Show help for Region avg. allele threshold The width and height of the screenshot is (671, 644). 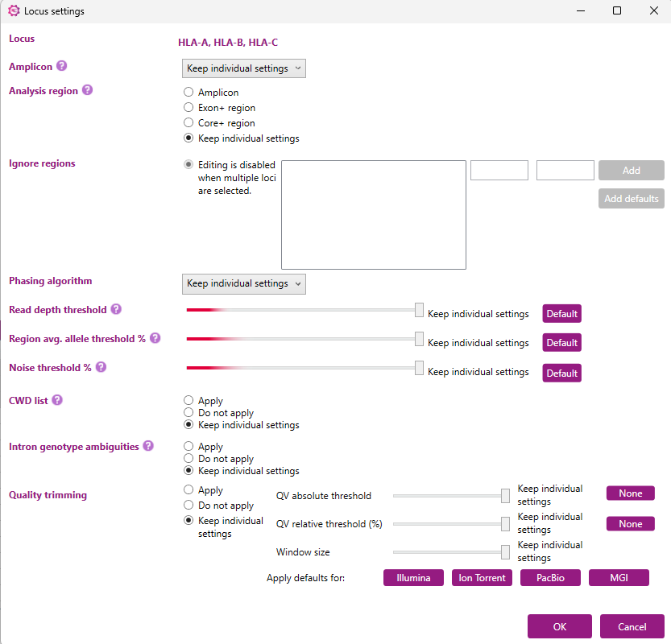point(155,338)
